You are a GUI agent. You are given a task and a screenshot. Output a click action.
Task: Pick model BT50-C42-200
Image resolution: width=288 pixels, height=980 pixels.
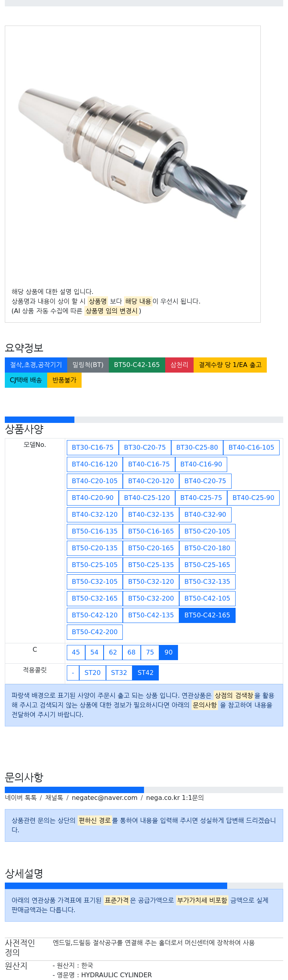click(94, 632)
